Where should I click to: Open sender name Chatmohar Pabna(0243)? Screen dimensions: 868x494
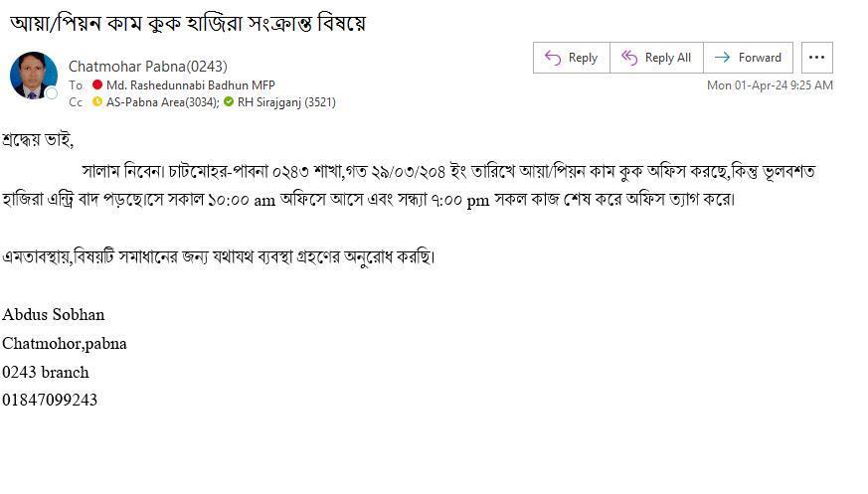coord(148,67)
